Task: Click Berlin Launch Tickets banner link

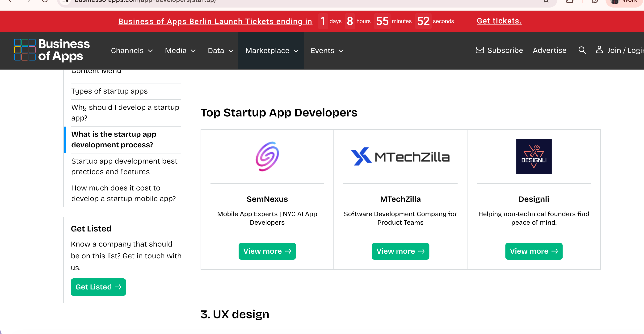Action: 215,21
